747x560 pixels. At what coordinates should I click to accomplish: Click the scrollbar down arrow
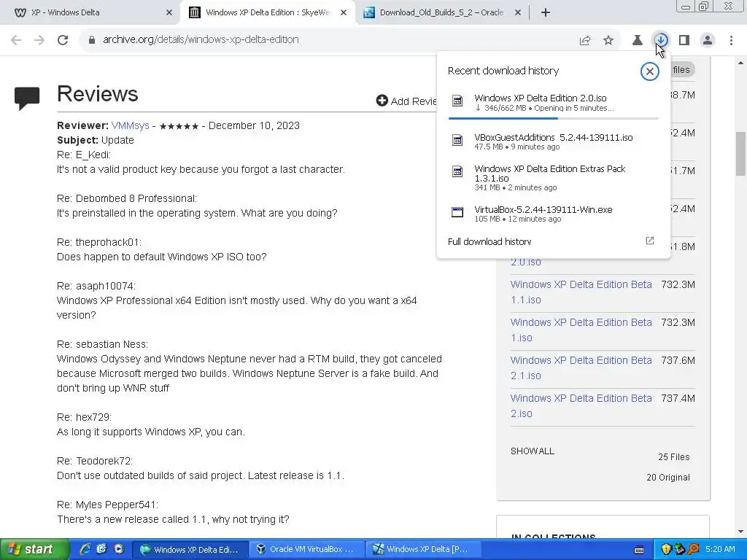coord(741,532)
